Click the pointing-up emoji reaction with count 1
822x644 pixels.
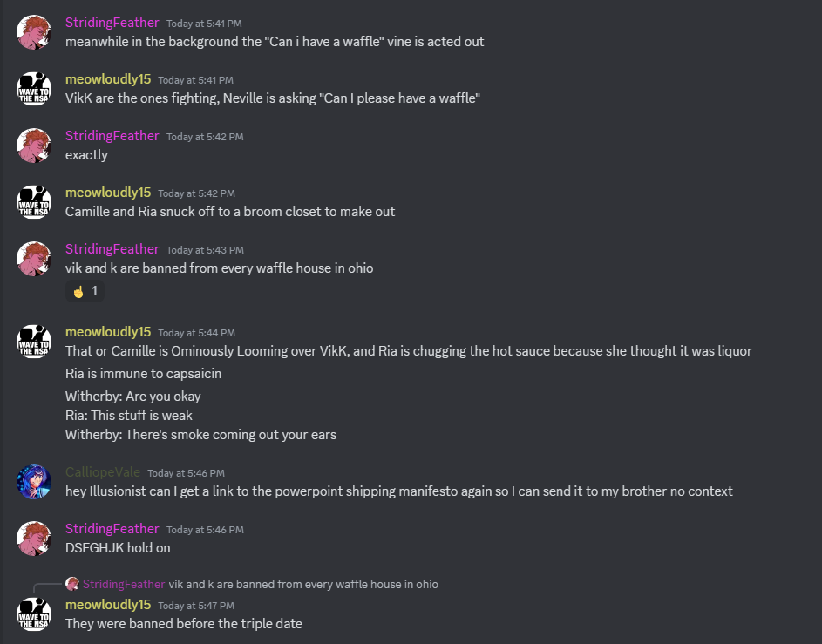coord(85,291)
